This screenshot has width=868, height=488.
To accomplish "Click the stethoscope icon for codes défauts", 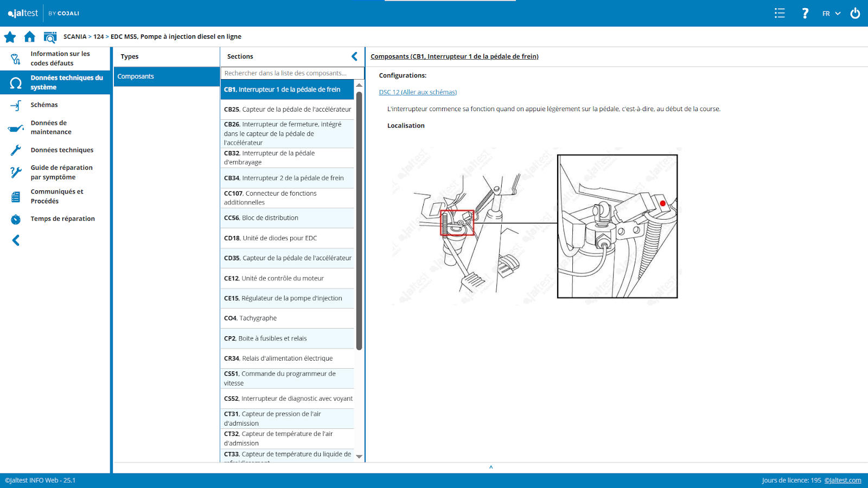I will click(x=16, y=59).
